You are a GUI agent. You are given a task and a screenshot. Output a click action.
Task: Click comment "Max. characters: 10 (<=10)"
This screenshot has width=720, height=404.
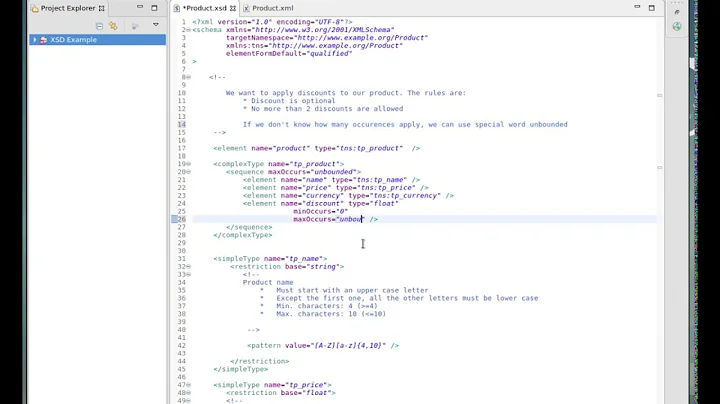click(x=331, y=314)
